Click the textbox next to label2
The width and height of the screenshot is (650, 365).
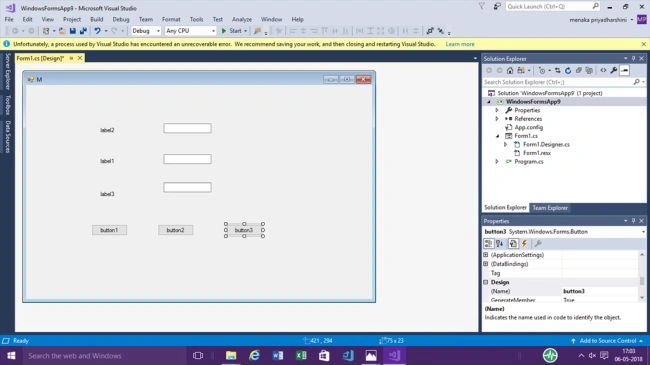[187, 128]
